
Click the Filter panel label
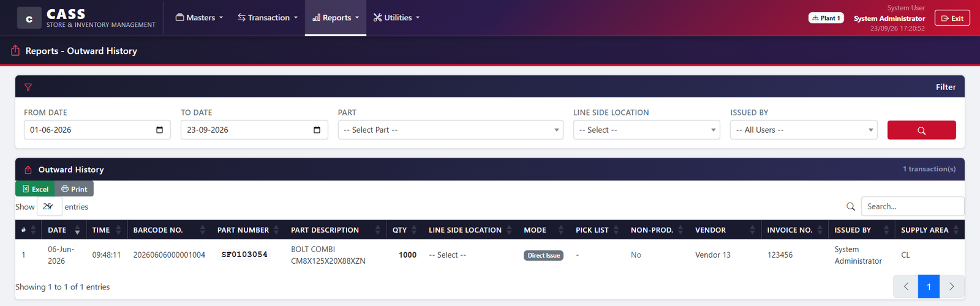(946, 87)
